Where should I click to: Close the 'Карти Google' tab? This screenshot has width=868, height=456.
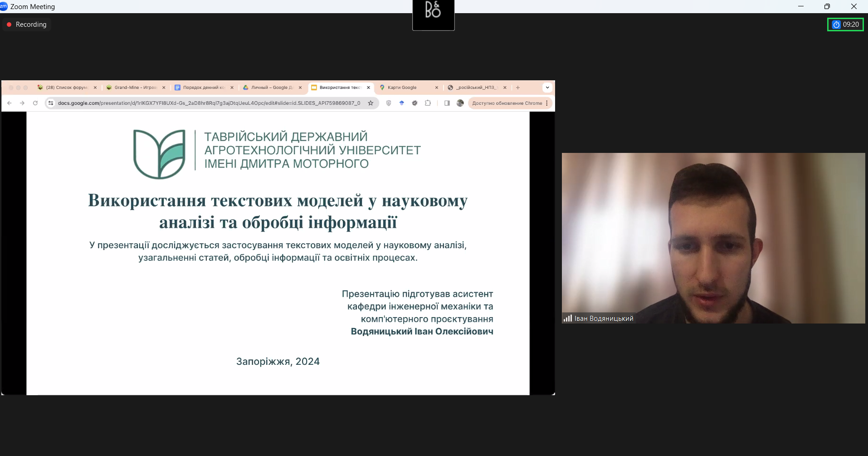coord(437,88)
